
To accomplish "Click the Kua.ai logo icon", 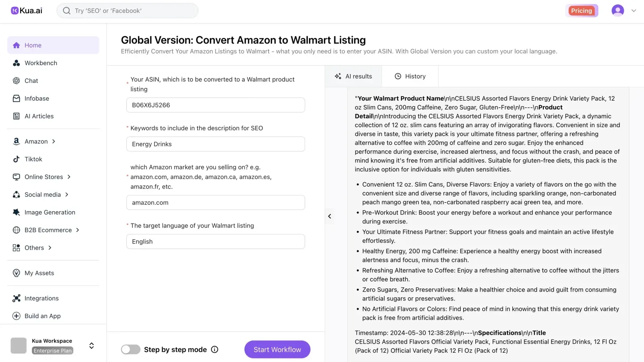I will [15, 11].
